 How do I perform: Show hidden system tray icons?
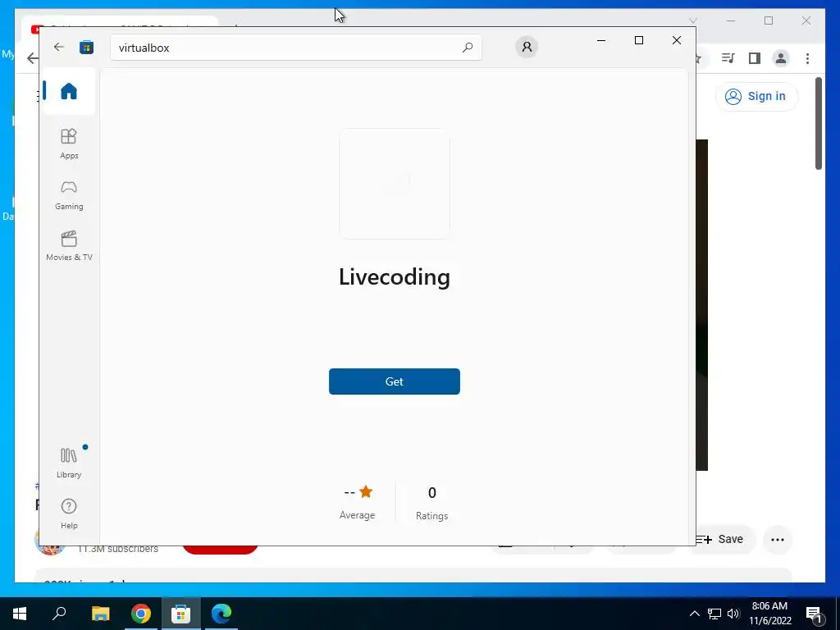tap(694, 614)
